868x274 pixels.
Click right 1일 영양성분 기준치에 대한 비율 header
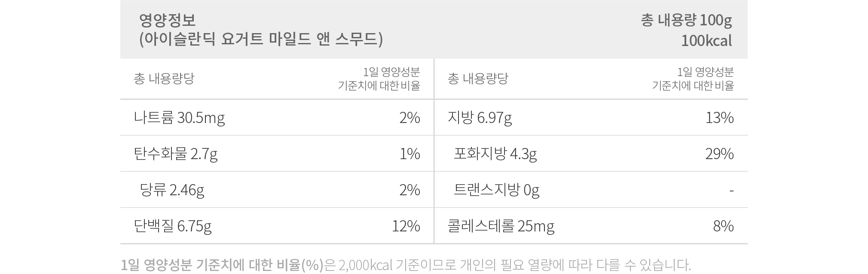[x=693, y=79]
